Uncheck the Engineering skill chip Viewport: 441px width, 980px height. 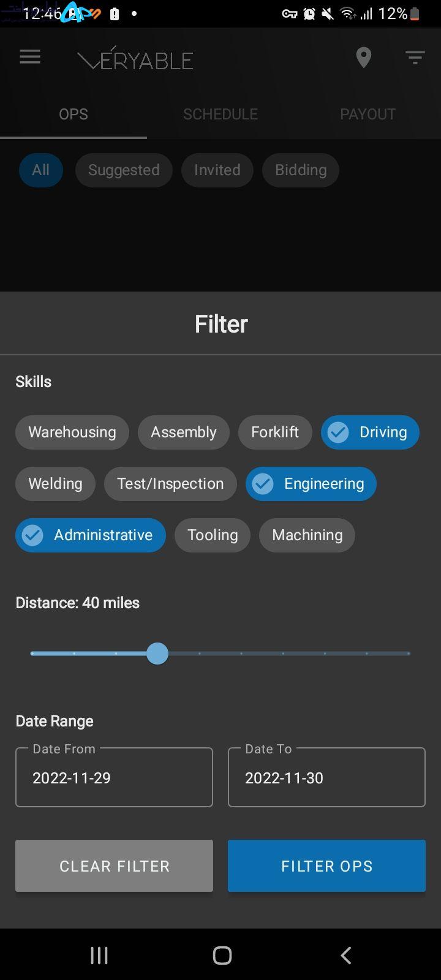coord(311,484)
